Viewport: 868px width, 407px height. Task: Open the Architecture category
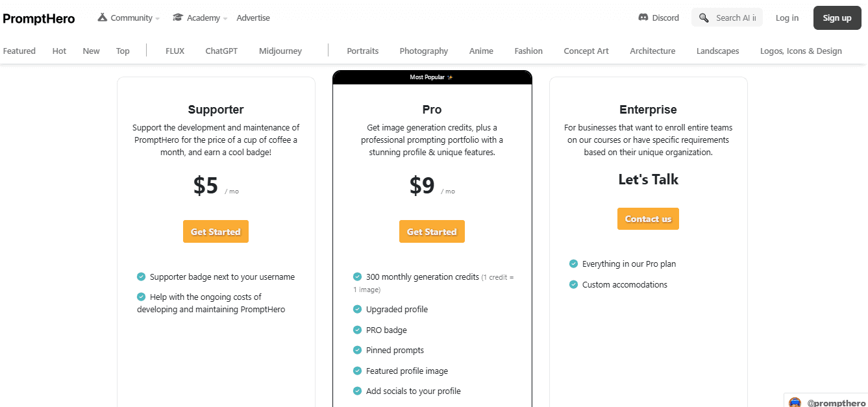pos(652,51)
